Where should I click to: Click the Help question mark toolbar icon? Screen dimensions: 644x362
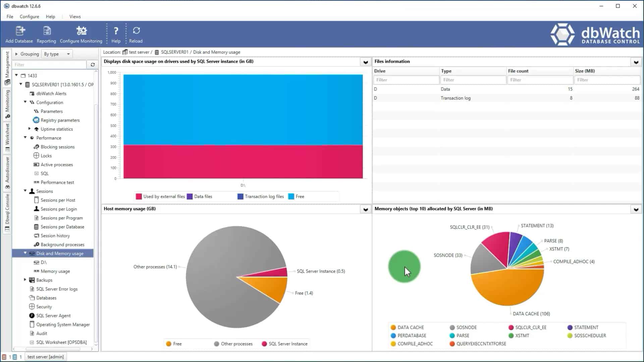click(x=116, y=31)
